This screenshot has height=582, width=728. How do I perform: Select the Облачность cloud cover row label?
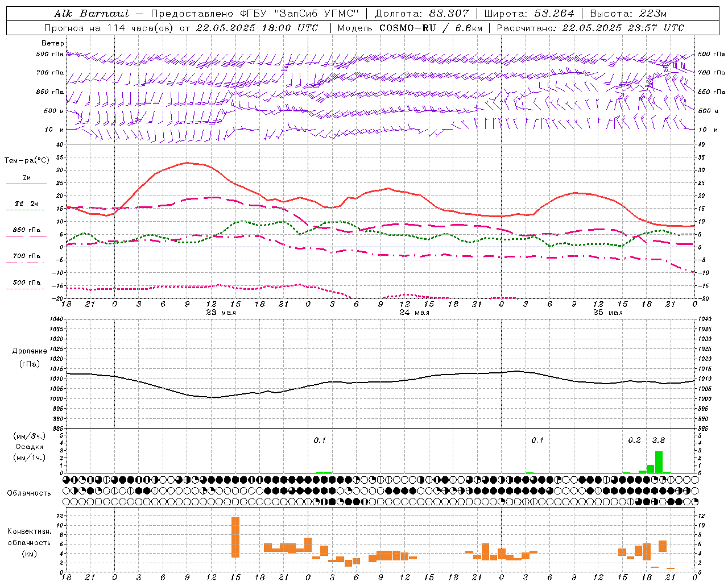pyautogui.click(x=29, y=493)
